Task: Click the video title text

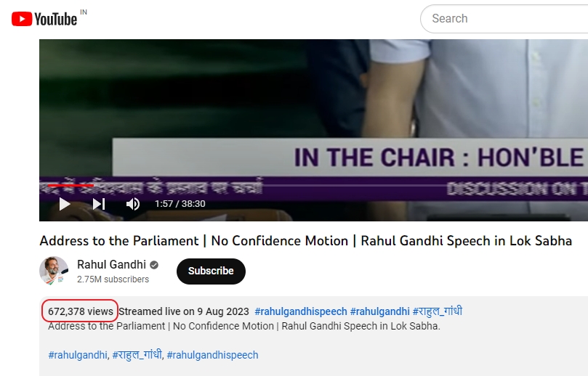Action: click(x=305, y=241)
